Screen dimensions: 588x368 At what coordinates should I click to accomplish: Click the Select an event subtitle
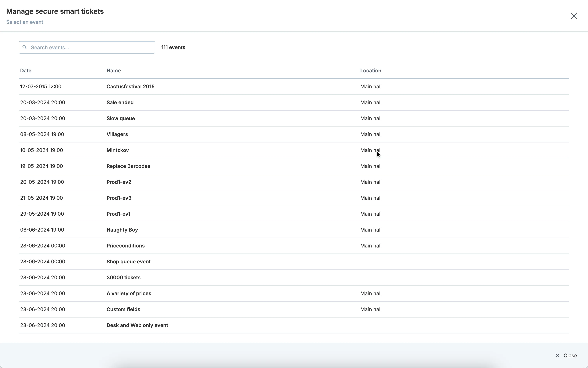[x=25, y=22]
